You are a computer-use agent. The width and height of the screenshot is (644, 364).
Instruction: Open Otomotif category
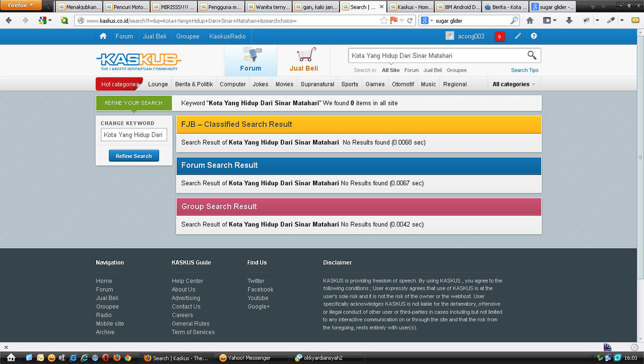403,84
